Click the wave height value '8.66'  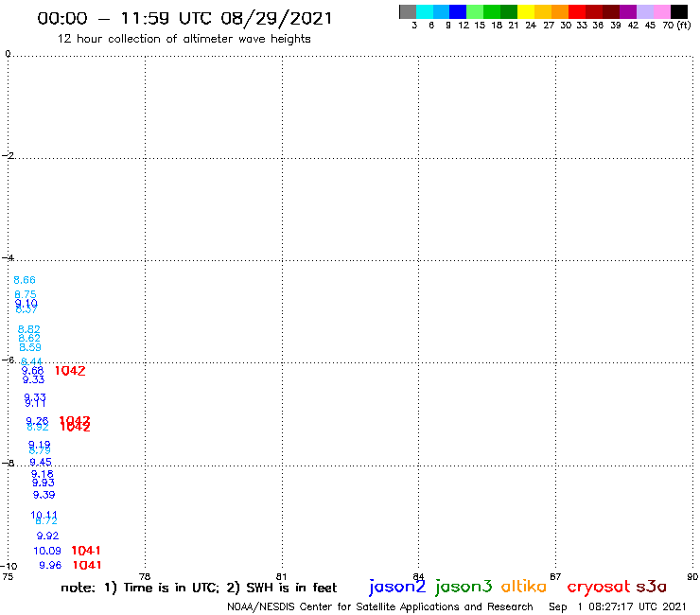(25, 280)
